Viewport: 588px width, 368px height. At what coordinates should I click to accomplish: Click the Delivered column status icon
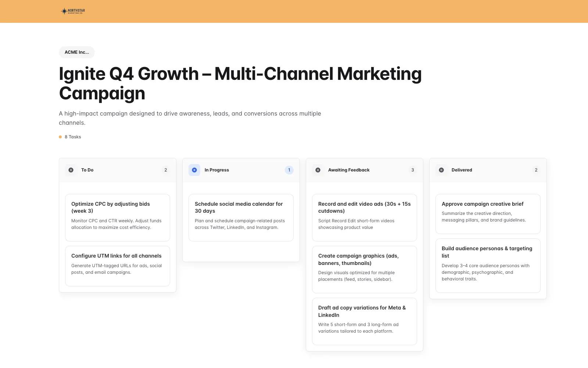click(x=441, y=170)
